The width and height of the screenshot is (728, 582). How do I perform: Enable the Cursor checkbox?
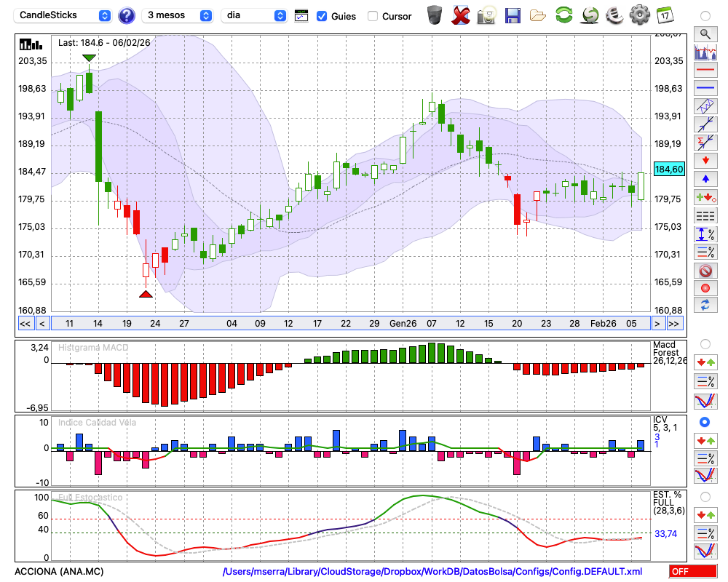pyautogui.click(x=373, y=16)
